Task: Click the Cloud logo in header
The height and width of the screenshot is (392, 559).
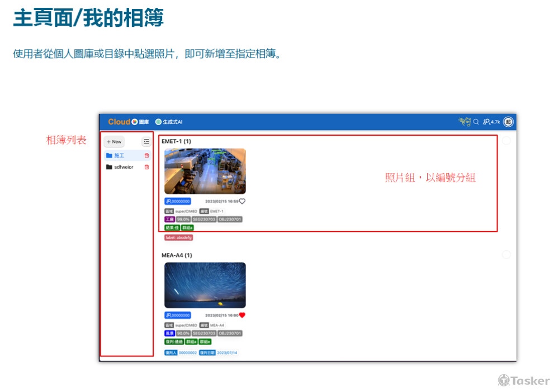Action: (x=119, y=122)
